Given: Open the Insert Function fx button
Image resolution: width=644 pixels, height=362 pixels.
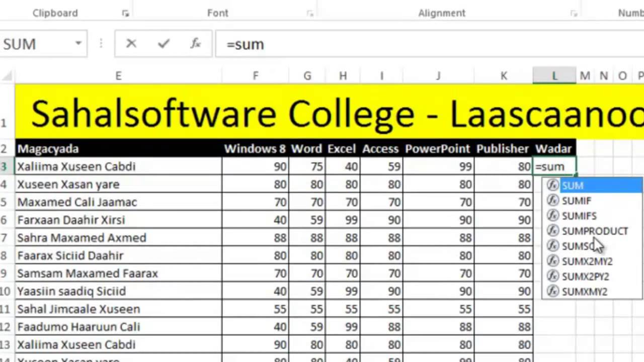Looking at the screenshot, I should [196, 44].
